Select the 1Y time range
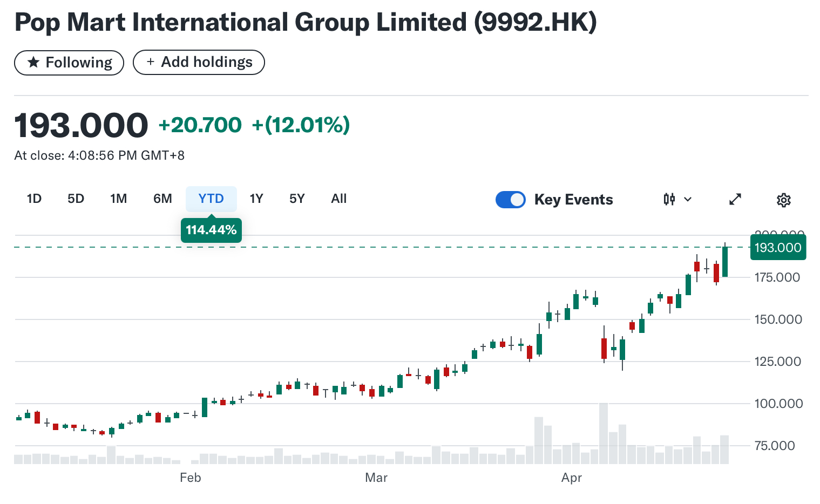Screen dimensions: 820x504 click(256, 199)
